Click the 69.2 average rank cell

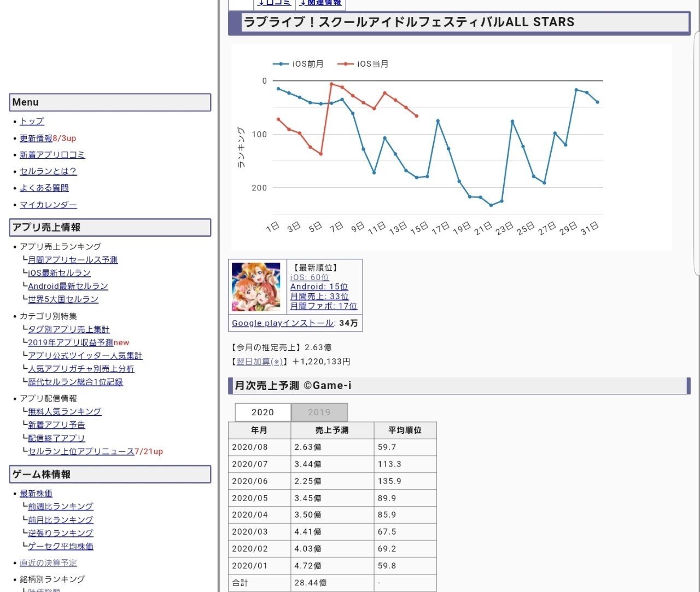(x=405, y=549)
